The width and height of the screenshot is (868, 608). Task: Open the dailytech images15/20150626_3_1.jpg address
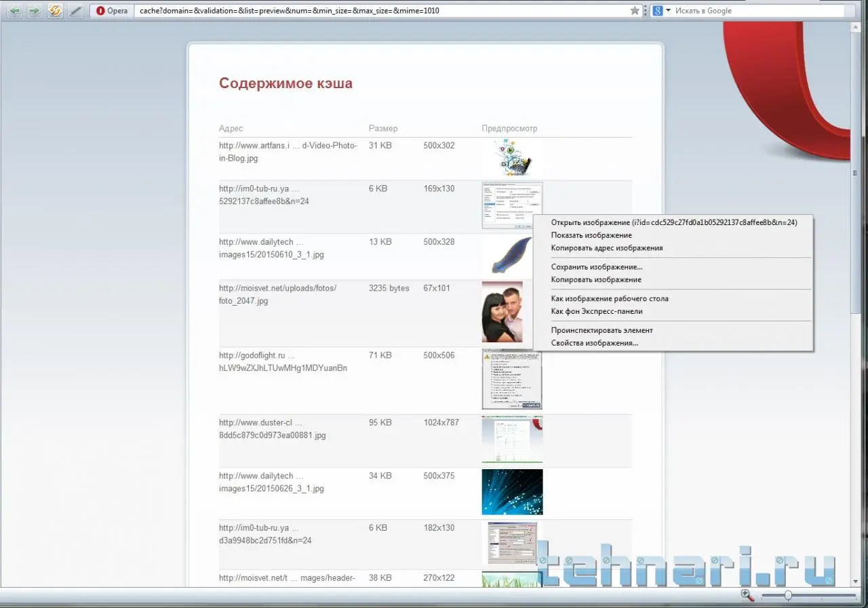pos(271,483)
